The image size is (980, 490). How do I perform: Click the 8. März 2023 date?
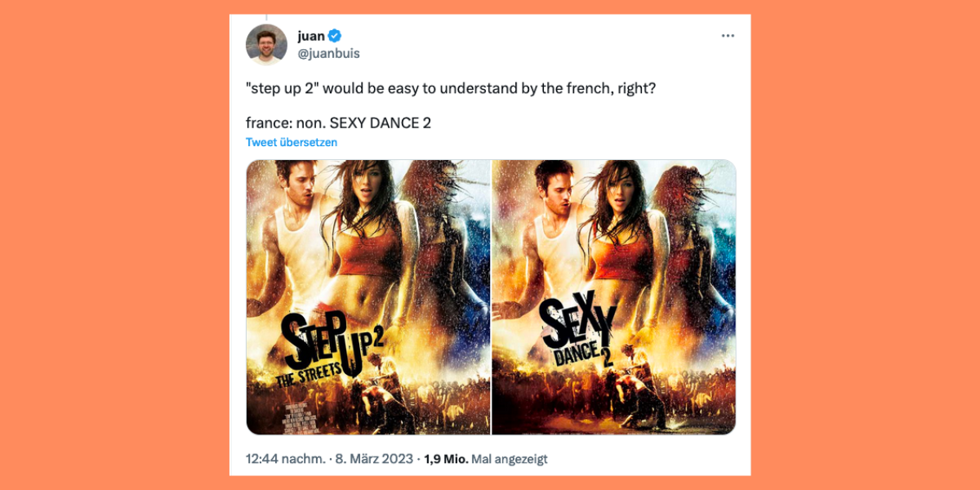point(372,459)
